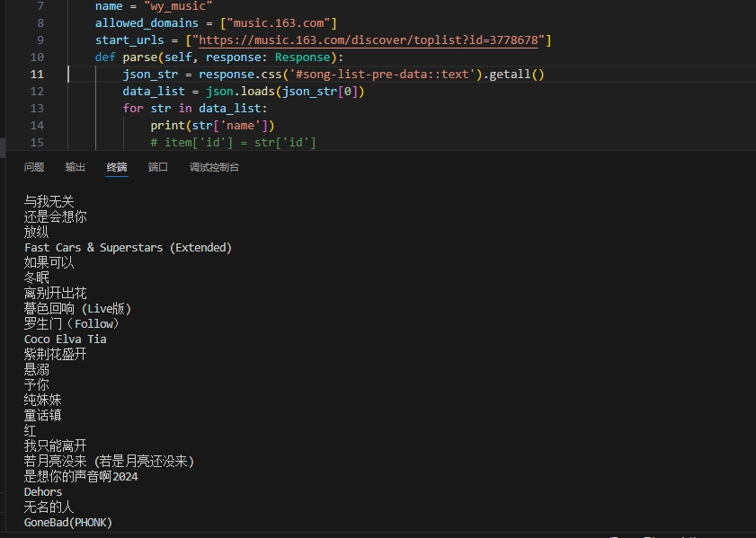Viewport: 756px width, 538px height.
Task: Open the 输出 panel tab
Action: pos(76,167)
